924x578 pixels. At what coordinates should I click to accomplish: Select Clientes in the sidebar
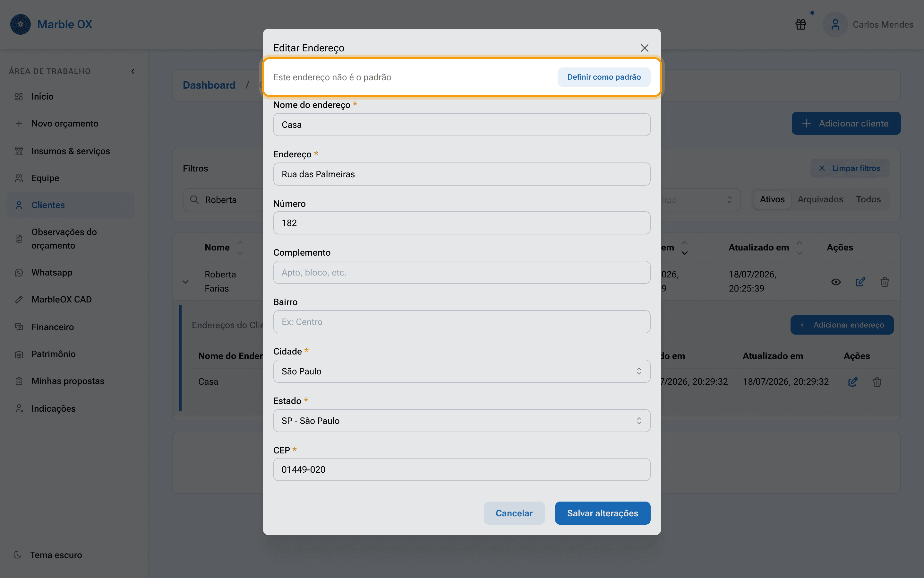(x=71, y=205)
